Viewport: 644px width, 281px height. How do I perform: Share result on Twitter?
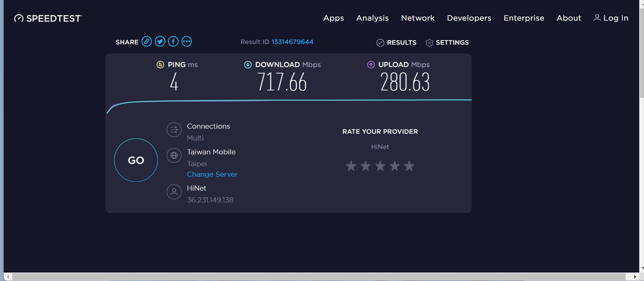tap(160, 41)
